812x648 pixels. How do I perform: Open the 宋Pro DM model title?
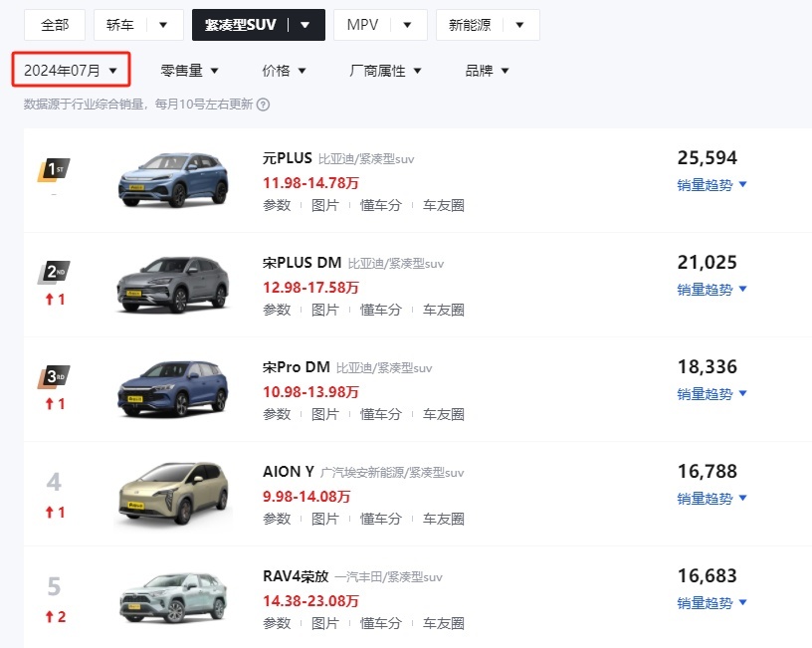[297, 367]
